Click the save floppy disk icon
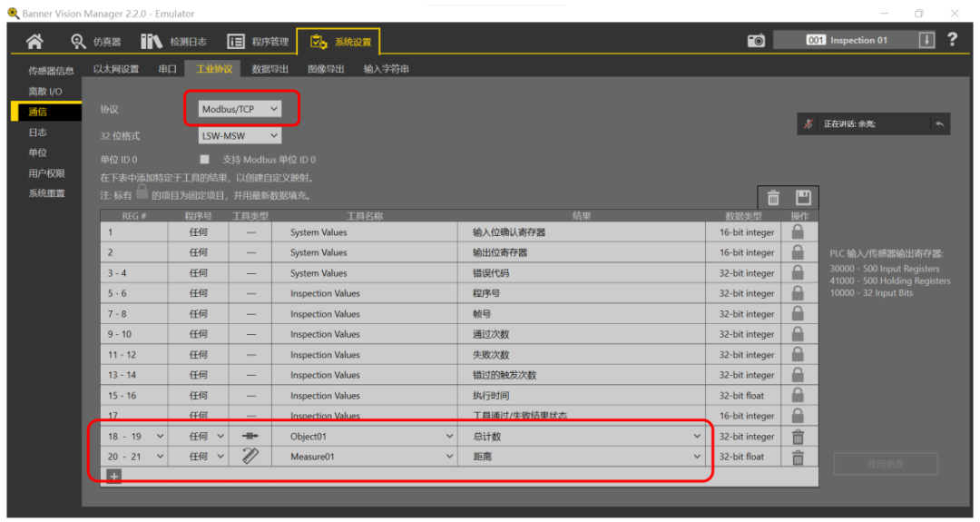Image resolution: width=980 pixels, height=522 pixels. point(802,198)
